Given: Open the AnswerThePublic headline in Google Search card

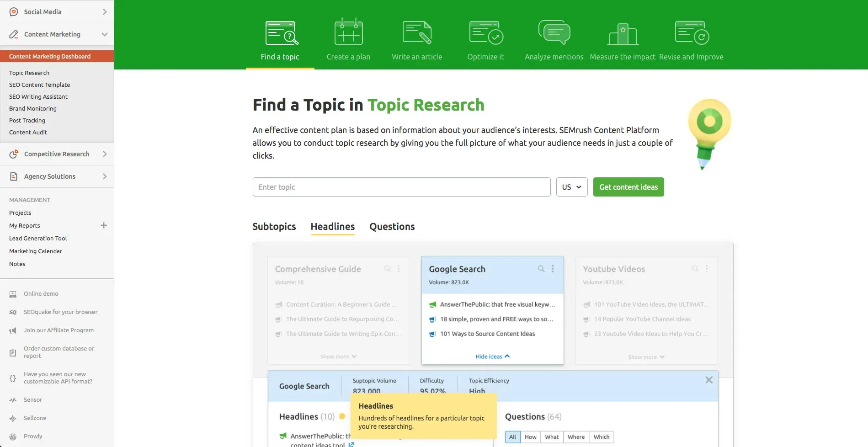Looking at the screenshot, I should click(x=497, y=304).
